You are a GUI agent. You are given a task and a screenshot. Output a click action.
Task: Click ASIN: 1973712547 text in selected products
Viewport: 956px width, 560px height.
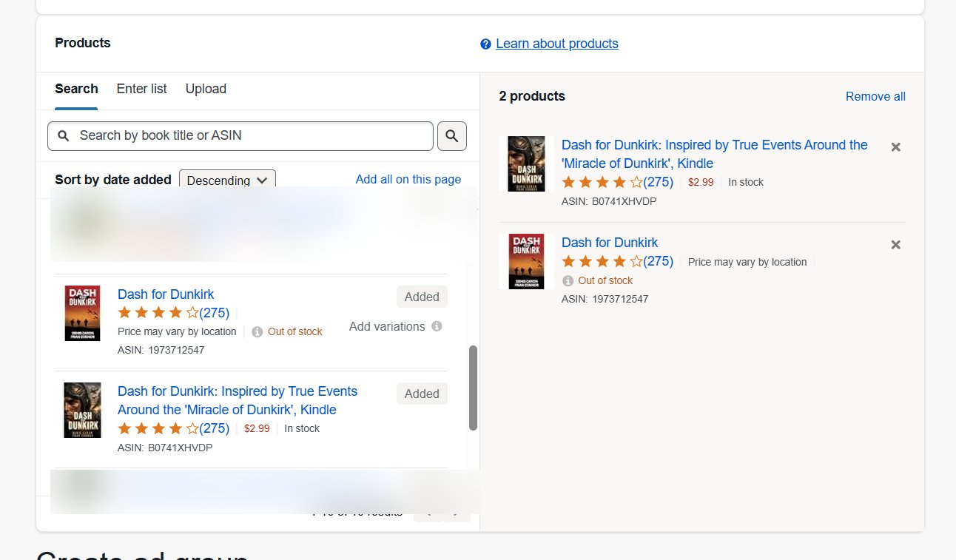[605, 299]
